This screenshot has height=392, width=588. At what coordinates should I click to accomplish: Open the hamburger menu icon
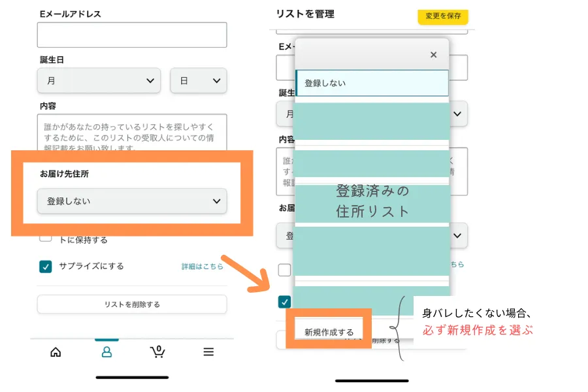click(208, 352)
